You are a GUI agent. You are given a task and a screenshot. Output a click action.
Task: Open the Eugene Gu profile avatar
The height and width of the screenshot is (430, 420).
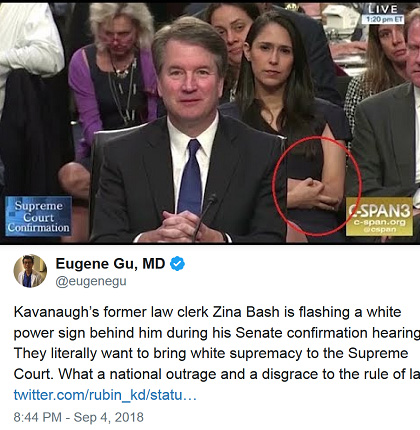point(30,271)
